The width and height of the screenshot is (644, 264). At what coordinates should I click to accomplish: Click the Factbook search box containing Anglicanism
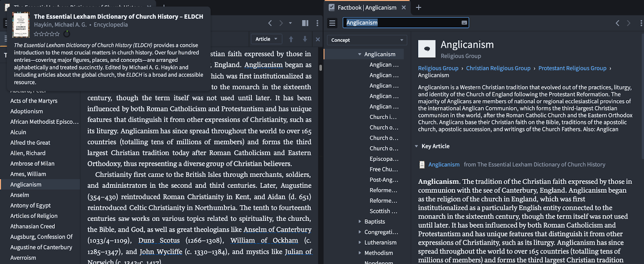[406, 23]
